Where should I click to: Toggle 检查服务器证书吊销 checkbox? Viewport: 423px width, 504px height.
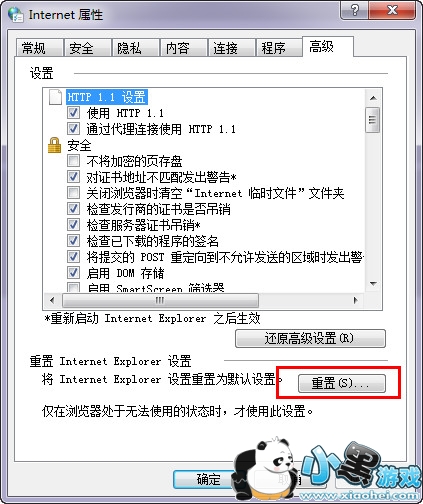73,225
